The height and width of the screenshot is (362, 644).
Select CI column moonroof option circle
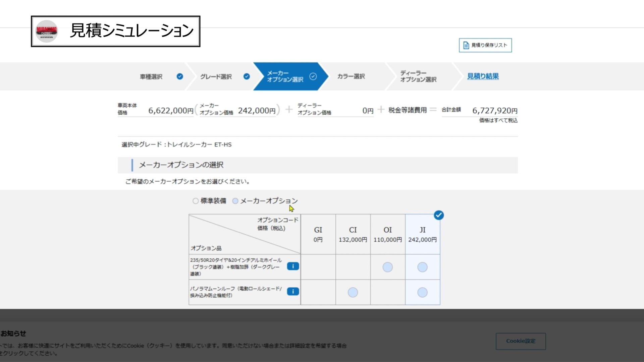353,292
